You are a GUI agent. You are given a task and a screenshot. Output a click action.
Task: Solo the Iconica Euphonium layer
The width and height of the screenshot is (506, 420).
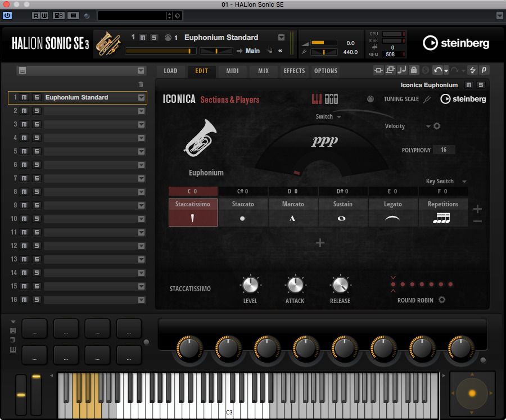click(481, 85)
